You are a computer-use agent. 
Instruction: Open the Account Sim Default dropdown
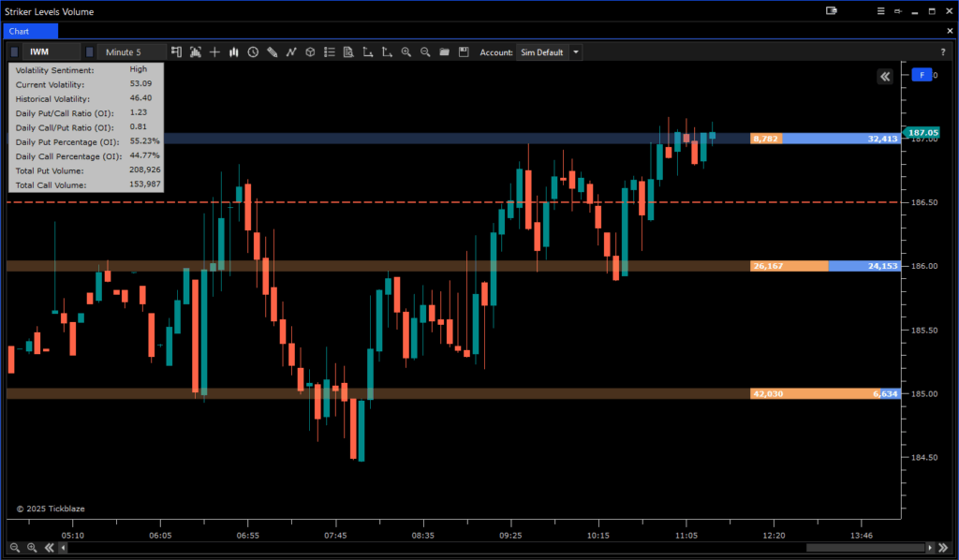pyautogui.click(x=576, y=52)
